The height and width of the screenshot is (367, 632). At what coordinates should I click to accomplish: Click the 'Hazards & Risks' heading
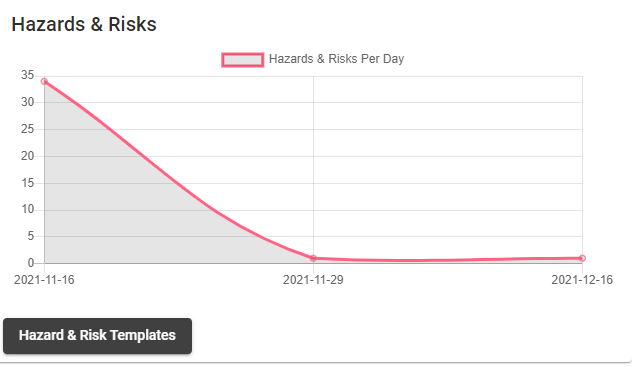84,24
